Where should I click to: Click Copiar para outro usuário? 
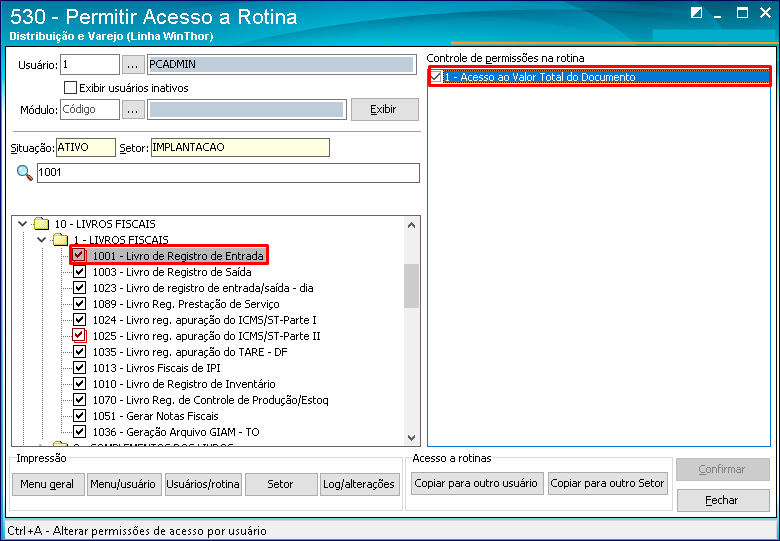pyautogui.click(x=477, y=483)
